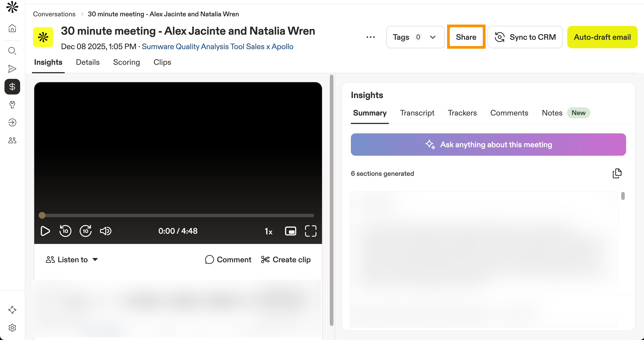Click the play button on video player

(45, 231)
